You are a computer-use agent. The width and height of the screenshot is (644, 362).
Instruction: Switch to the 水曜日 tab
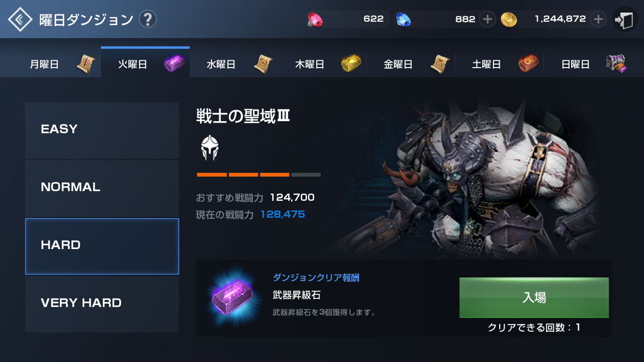tap(234, 63)
